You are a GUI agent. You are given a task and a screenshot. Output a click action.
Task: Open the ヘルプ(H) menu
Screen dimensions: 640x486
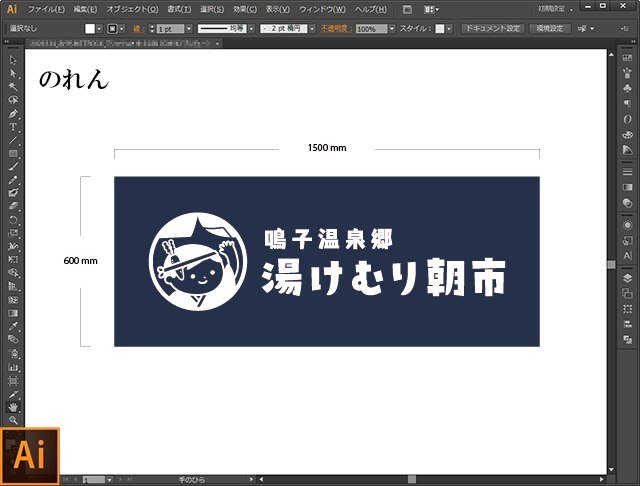(x=371, y=9)
